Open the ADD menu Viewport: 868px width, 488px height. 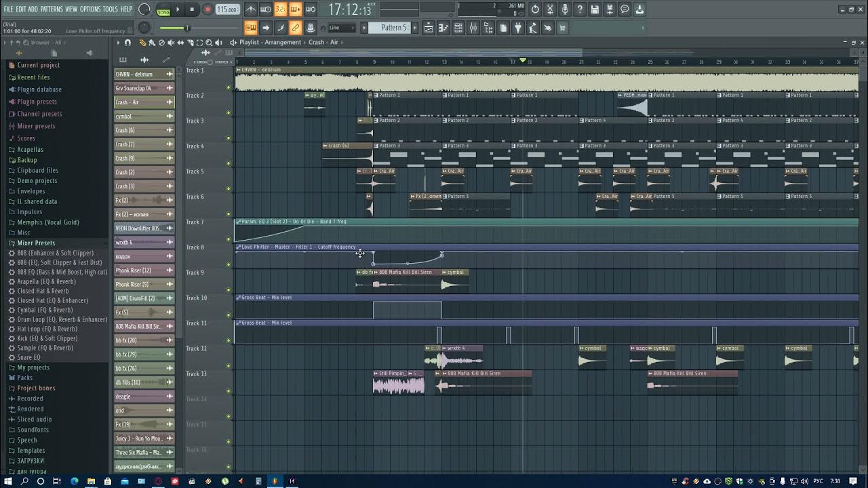coord(33,9)
